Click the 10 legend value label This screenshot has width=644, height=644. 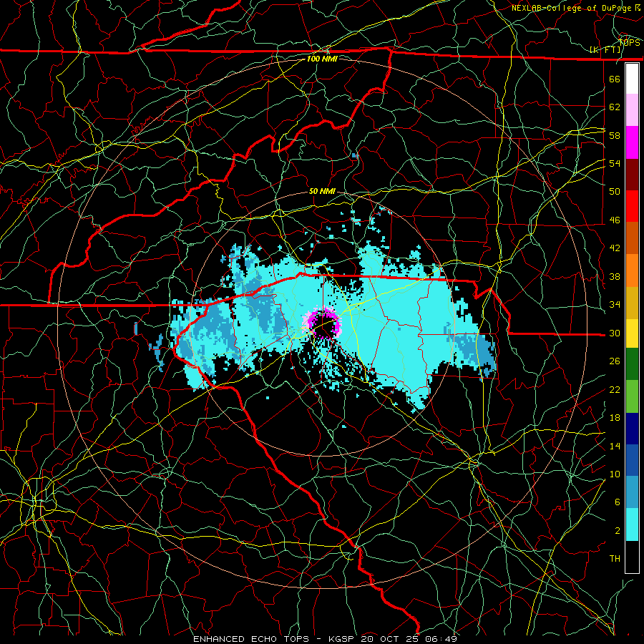615,474
